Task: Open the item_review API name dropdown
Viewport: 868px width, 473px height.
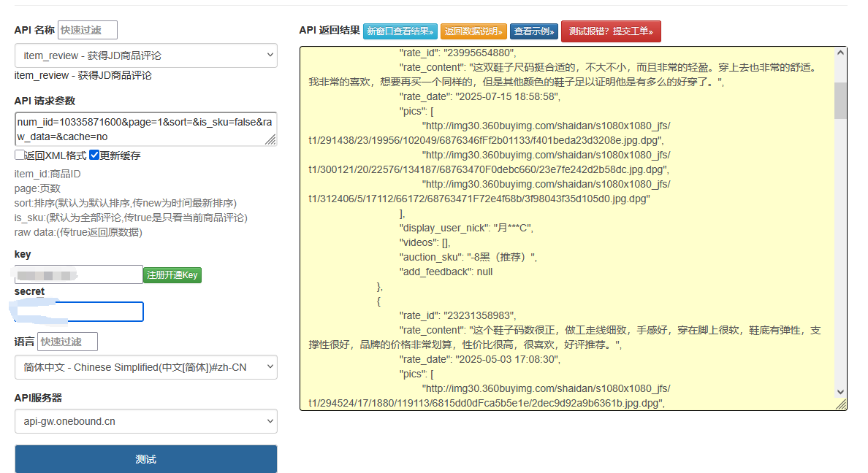Action: point(146,55)
